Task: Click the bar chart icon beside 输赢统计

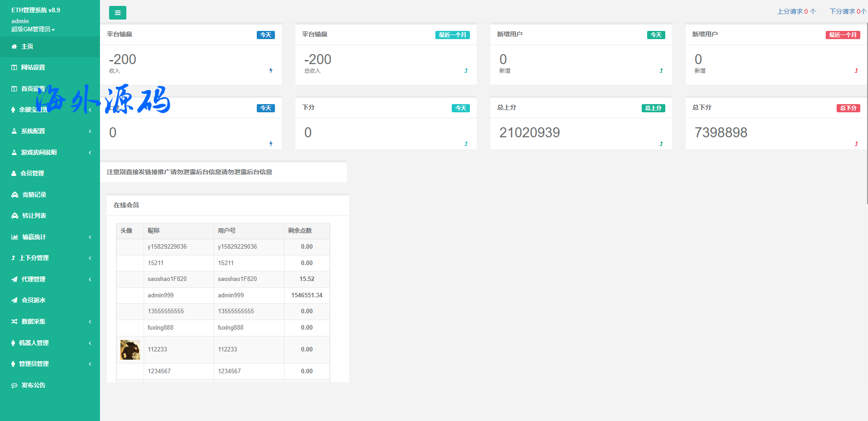Action: click(15, 237)
